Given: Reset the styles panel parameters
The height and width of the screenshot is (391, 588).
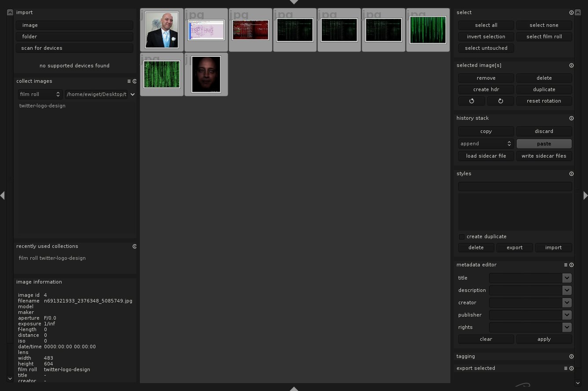Looking at the screenshot, I should tap(571, 174).
